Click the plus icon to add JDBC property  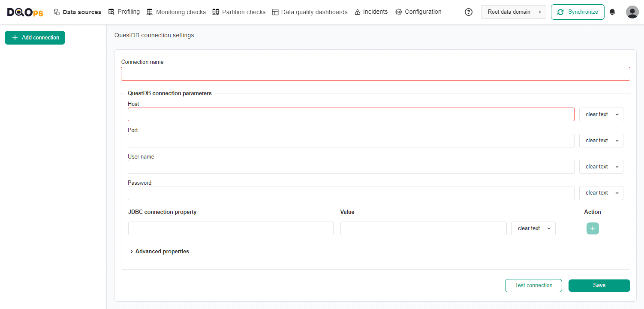coord(593,228)
